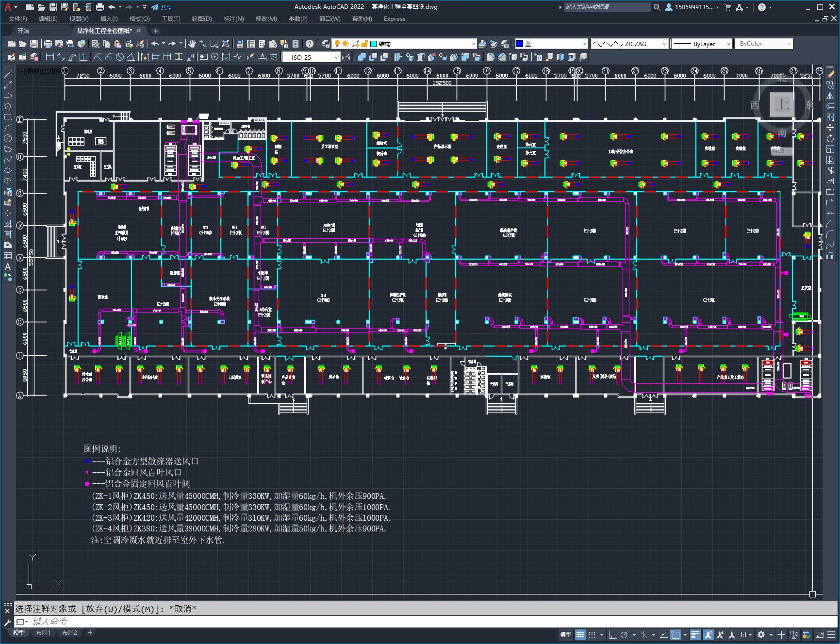Open the 标注(N) menu
This screenshot has height=644, width=840.
(233, 19)
